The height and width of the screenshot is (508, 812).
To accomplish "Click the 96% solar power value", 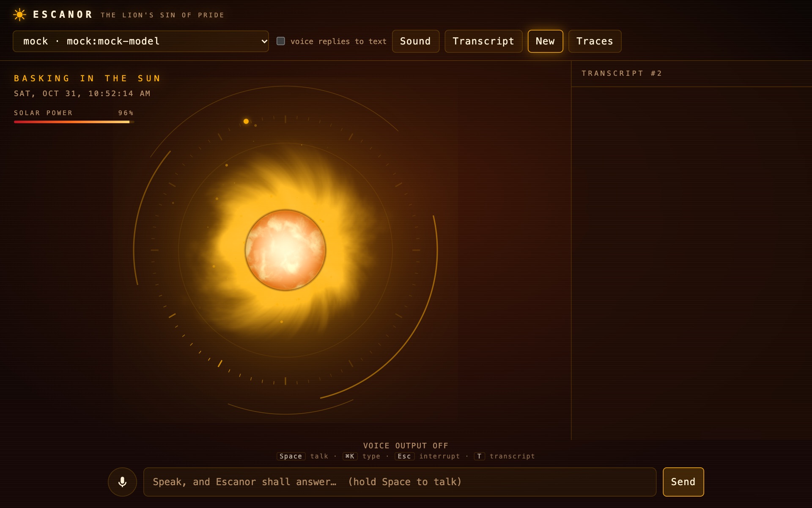I will point(126,113).
